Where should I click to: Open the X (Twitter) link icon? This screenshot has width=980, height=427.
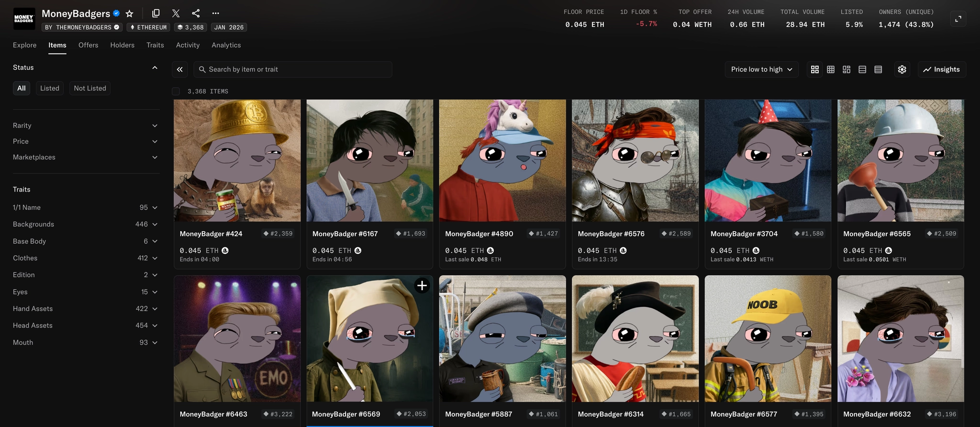pos(176,13)
